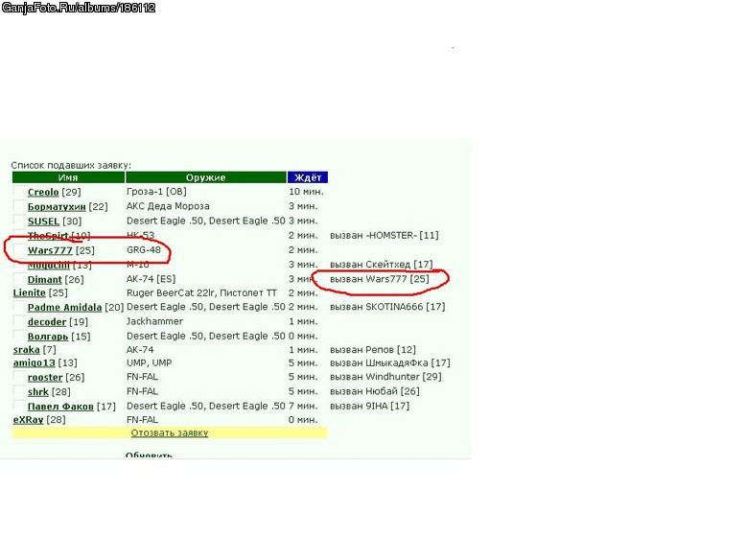Click the text вызван ШмыкадяФка [17]

389,363
